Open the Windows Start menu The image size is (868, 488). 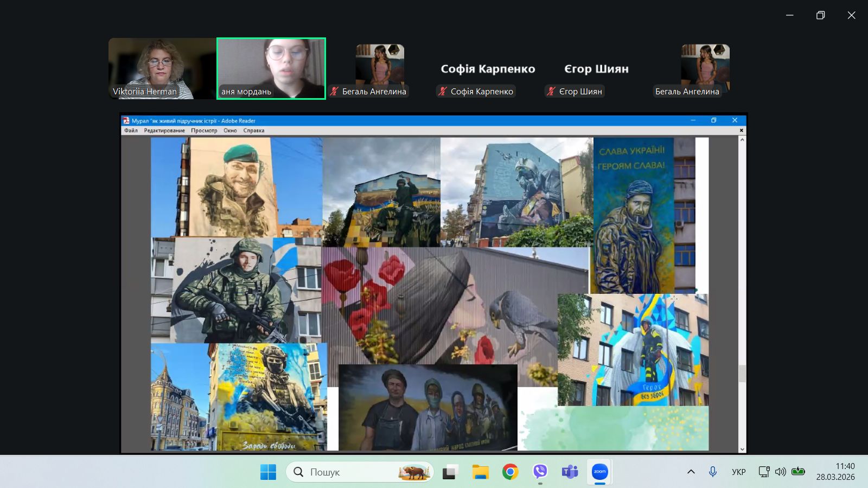tap(268, 472)
